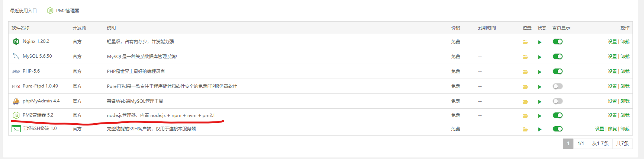Click 卸载 for PHP-5.6

coord(625,71)
